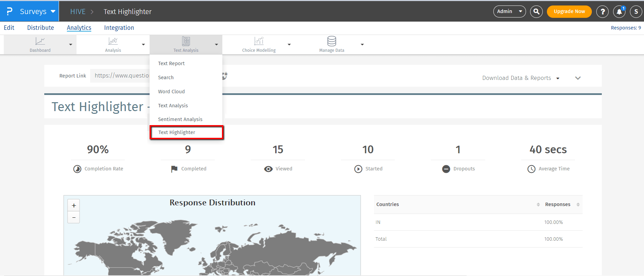Choose Word Cloud in the dropdown menu
The width and height of the screenshot is (644, 276).
[x=171, y=92]
